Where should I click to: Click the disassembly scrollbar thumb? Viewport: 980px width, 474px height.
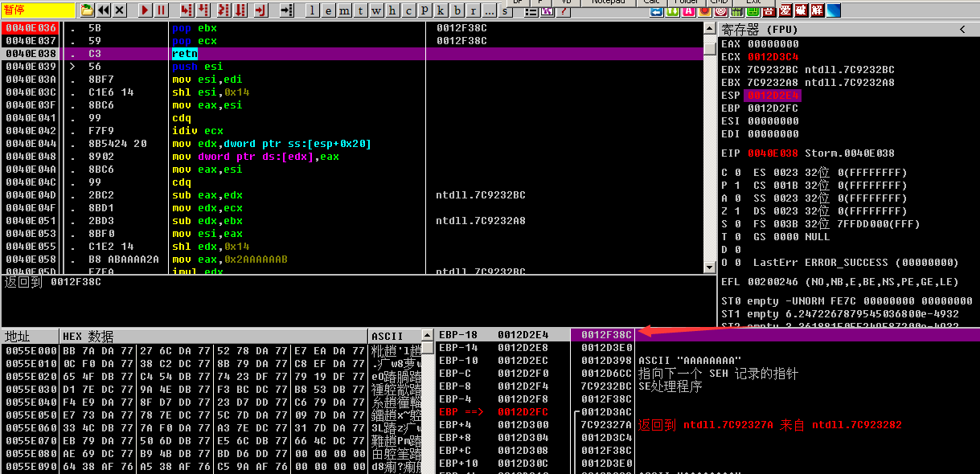click(x=709, y=48)
